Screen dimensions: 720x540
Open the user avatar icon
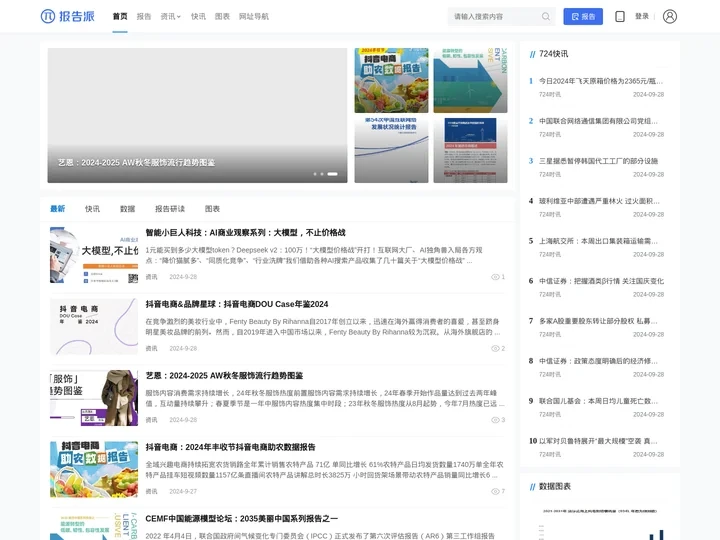(669, 17)
